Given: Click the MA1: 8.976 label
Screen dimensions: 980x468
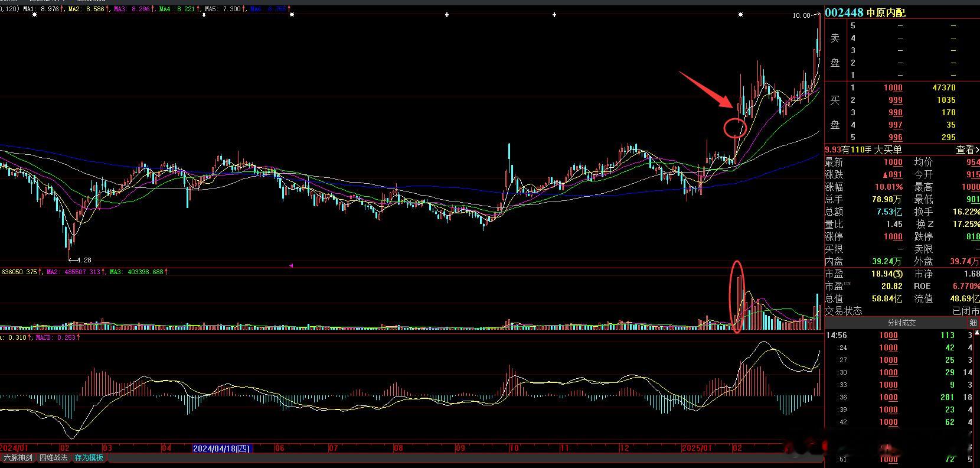Looking at the screenshot, I should point(41,9).
